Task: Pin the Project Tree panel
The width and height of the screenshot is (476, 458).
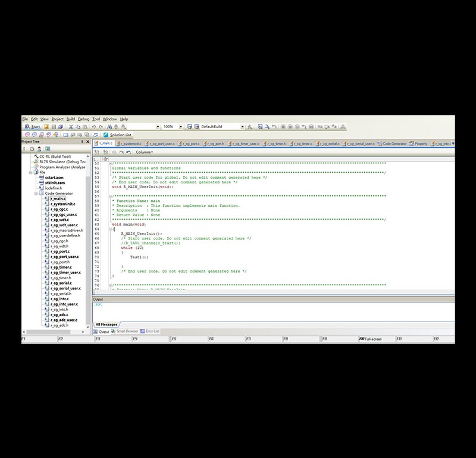Action: (82, 142)
